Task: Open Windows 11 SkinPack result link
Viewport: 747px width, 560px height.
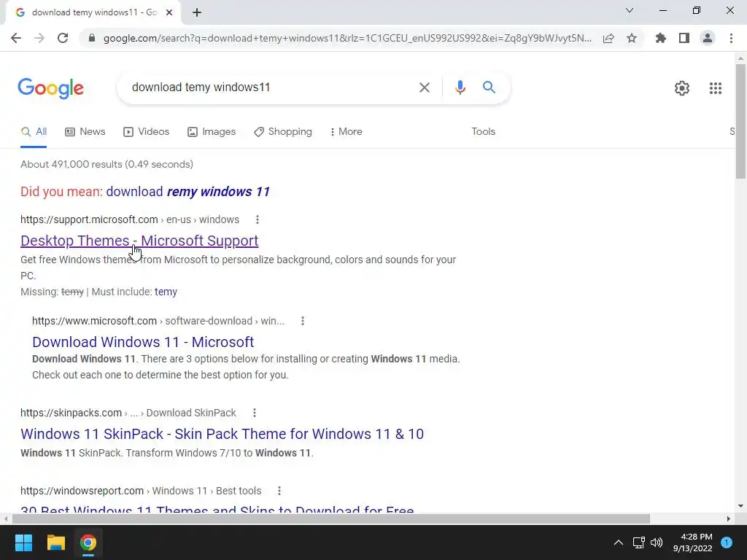Action: 222,434
